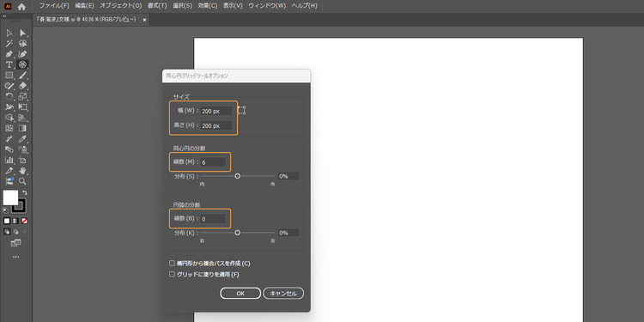The height and width of the screenshot is (322, 644).
Task: Open the オブジェクト(O) menu
Action: (x=121, y=6)
